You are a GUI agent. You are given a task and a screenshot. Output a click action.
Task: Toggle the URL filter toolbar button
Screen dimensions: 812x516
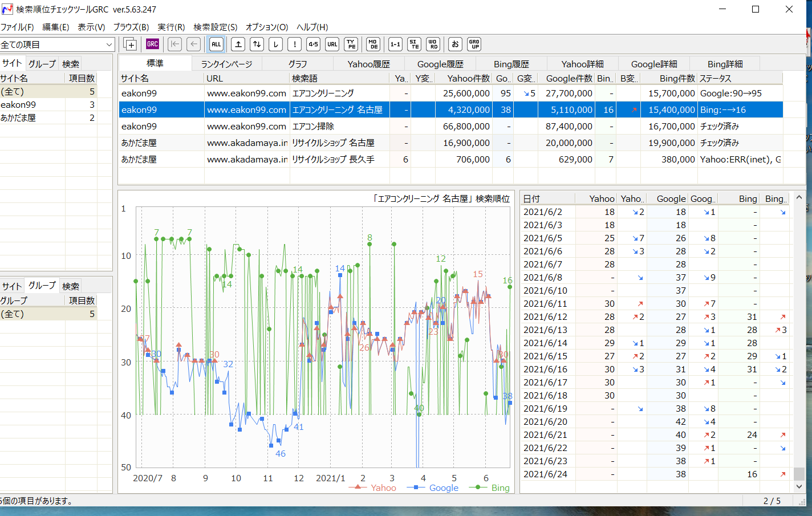pos(332,44)
